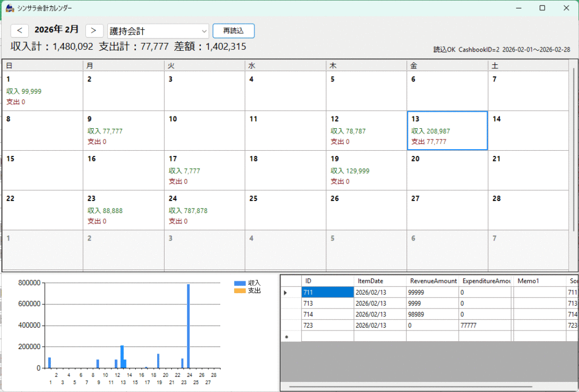This screenshot has height=392, width=579.
Task: Sort grid by RevenueAmount column header
Action: point(432,281)
